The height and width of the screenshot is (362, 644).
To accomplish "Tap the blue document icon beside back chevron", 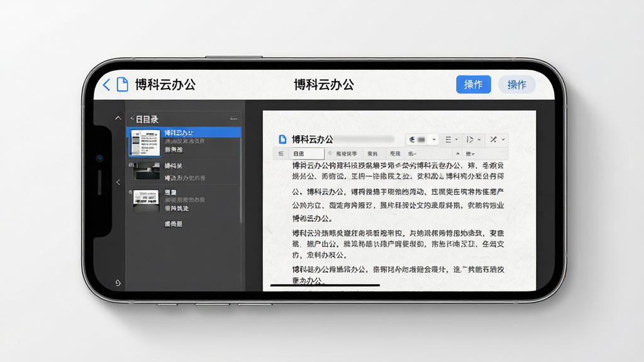I will pos(123,85).
